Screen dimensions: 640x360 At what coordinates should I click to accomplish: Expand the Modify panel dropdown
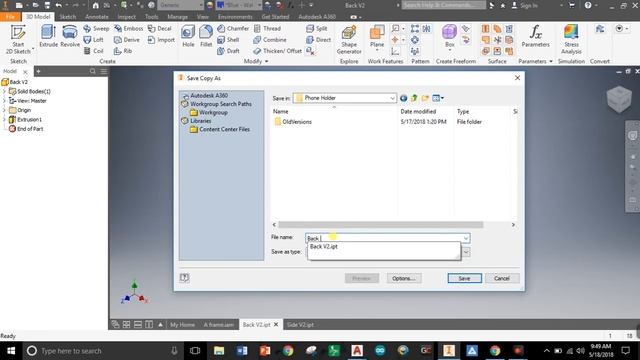click(267, 61)
